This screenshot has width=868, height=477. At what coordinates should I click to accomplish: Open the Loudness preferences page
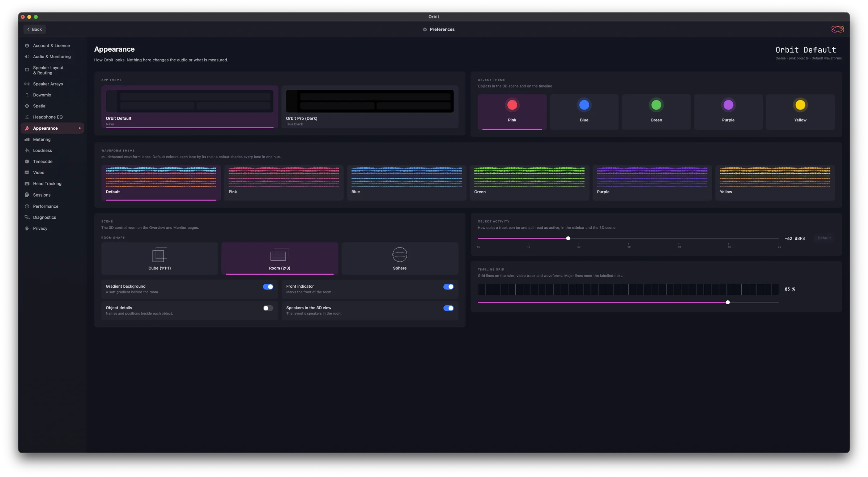click(x=52, y=150)
